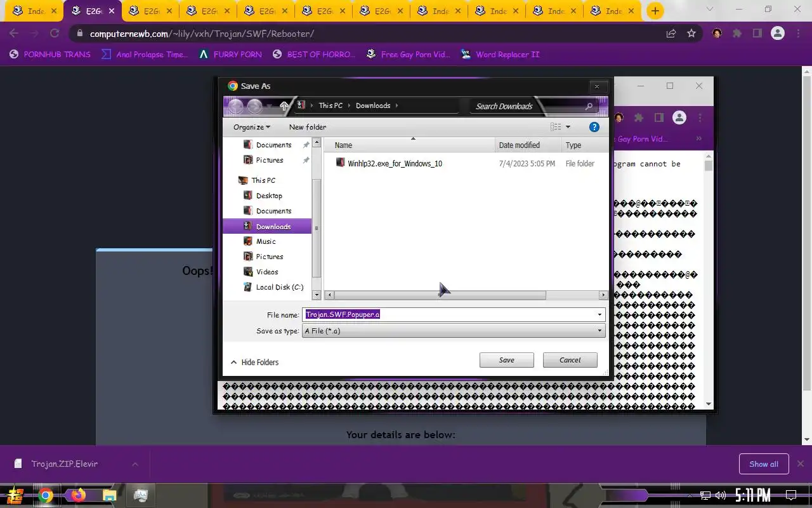Viewport: 812px width, 508px height.
Task: Get help in the Save As dialog
Action: [x=594, y=127]
